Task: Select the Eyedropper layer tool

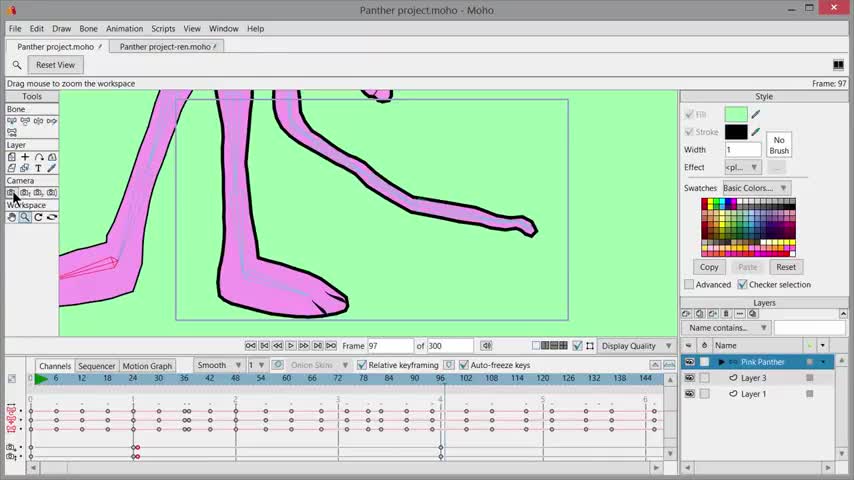Action: [x=52, y=168]
